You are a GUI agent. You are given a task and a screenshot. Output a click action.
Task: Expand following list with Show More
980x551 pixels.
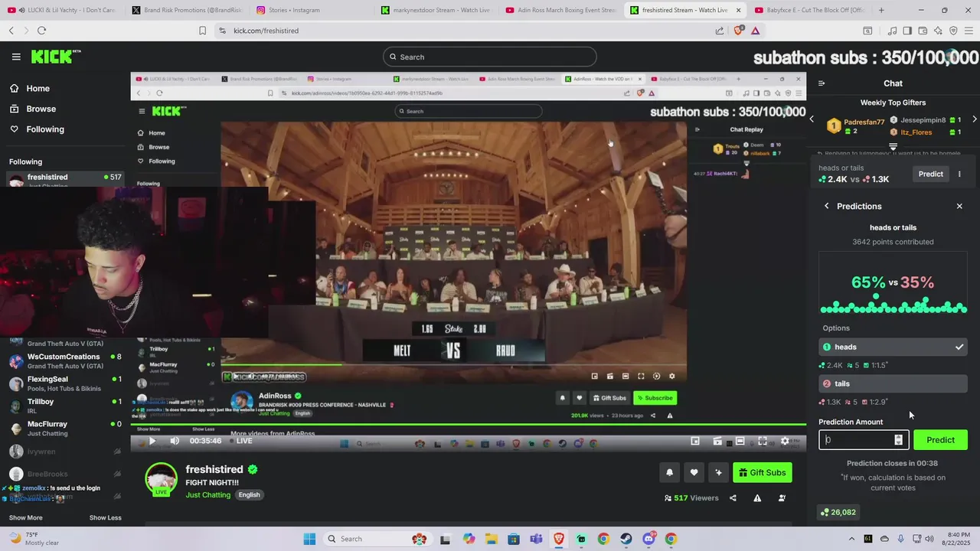[25, 518]
